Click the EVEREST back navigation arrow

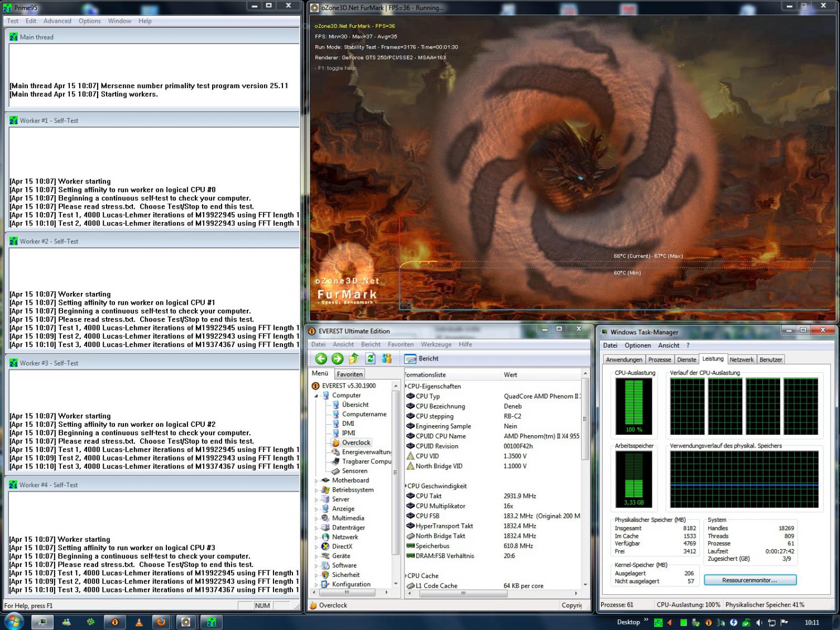coord(321,359)
